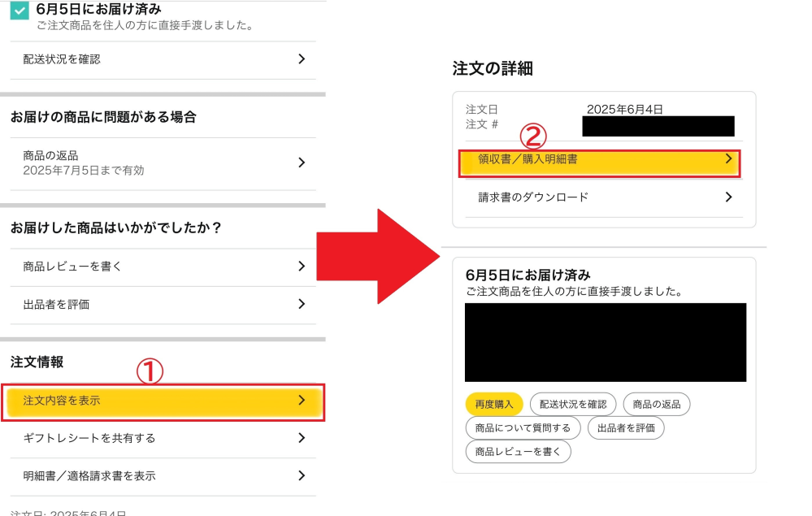This screenshot has width=812, height=516.
Task: Click 6月5日にお届け済み heading in right card
Action: coord(528,275)
